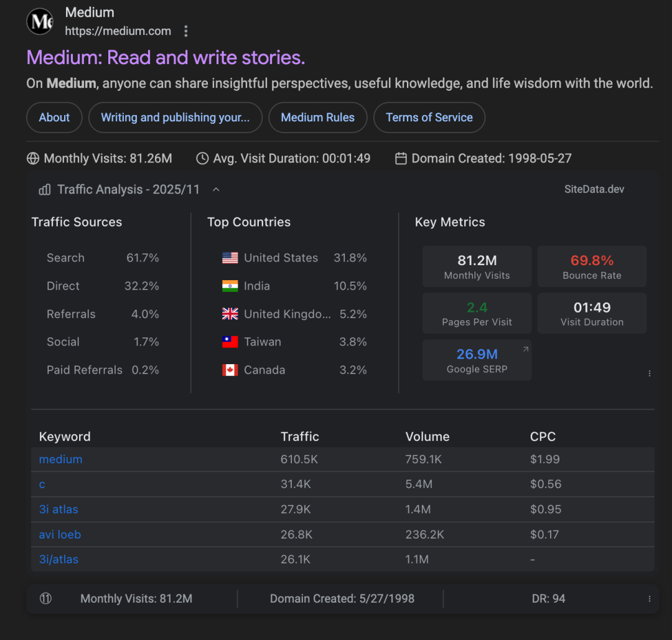Click the '3i/atlas' keyword link
672x640 pixels.
58,560
